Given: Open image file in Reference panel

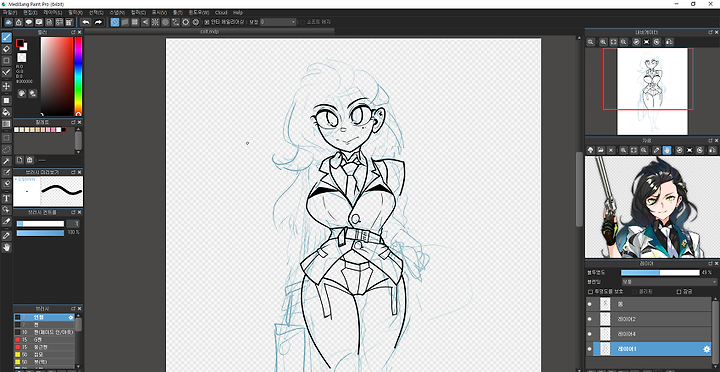Looking at the screenshot, I should click(x=601, y=150).
